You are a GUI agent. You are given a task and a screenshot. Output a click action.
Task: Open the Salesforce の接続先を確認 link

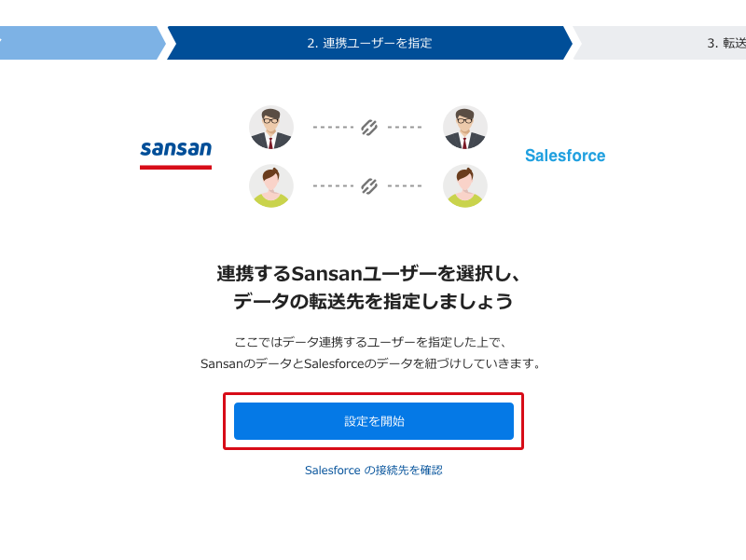[373, 471]
